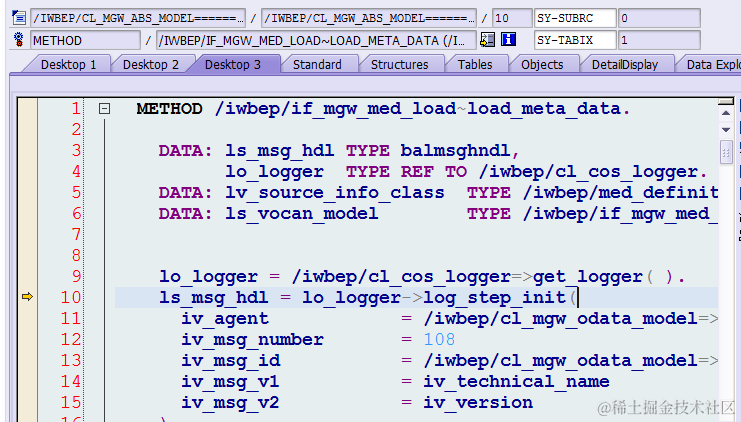Click line number 12 in the gutter
This screenshot has width=741, height=422.
(x=70, y=339)
